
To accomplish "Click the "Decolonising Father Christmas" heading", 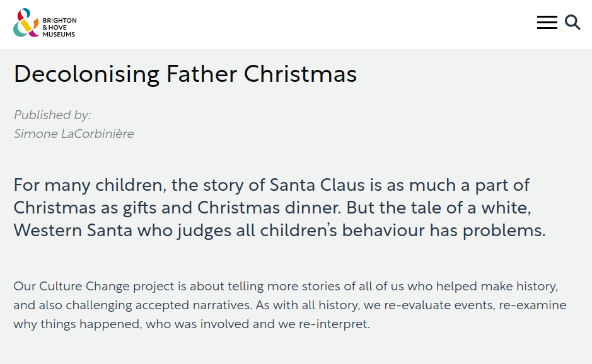I will click(x=185, y=74).
